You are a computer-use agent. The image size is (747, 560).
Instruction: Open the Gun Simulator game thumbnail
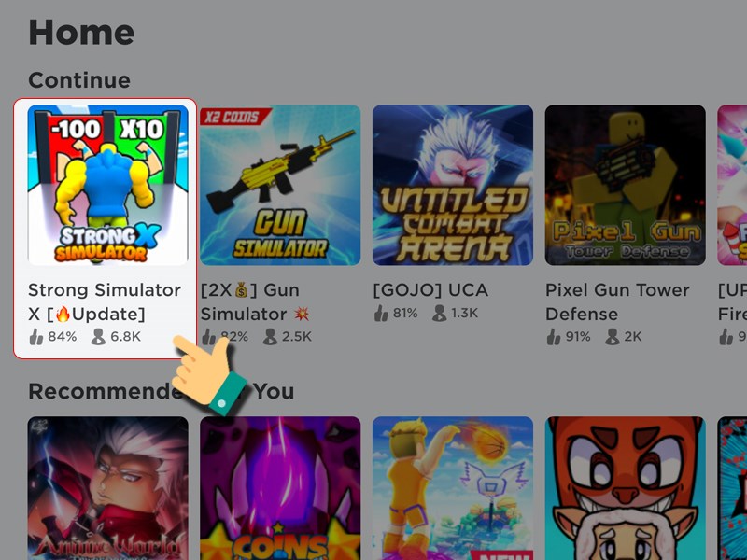click(280, 185)
